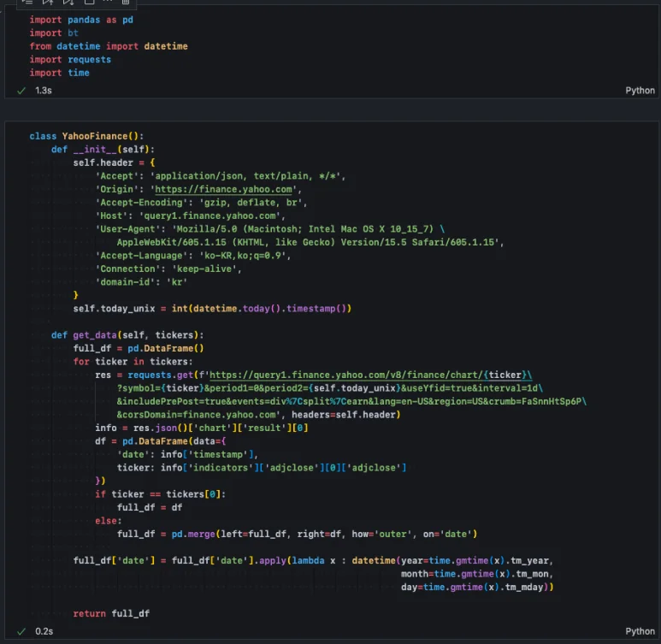
Task: Click Execute Above Cells icon in cell toolbar
Action: click(x=48, y=3)
